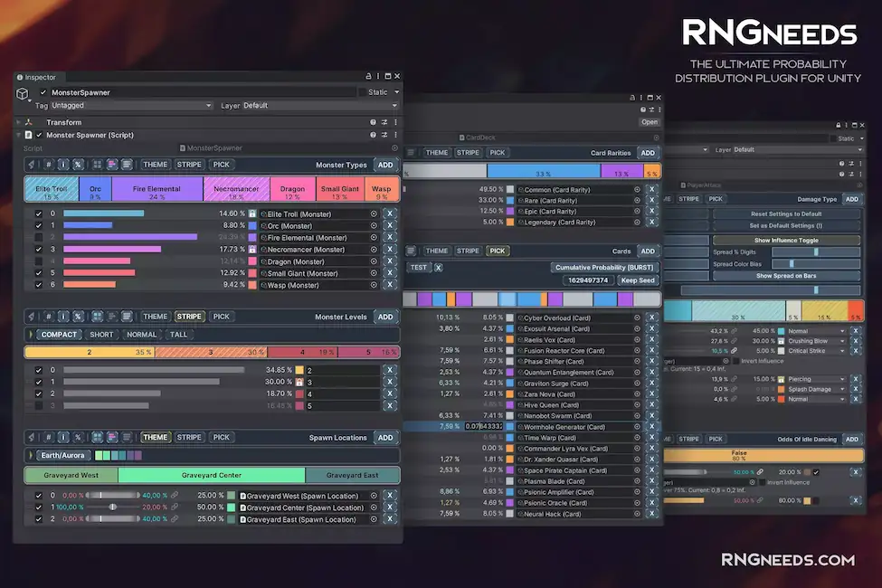Toggle the percent icon in the Monster Types toolbar
Image resolution: width=882 pixels, height=588 pixels.
tap(78, 165)
